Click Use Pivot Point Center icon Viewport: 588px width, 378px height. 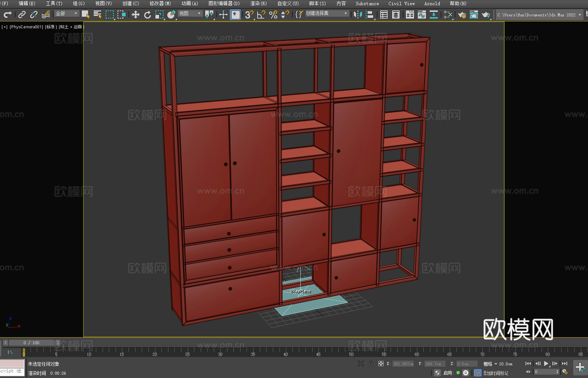pyautogui.click(x=209, y=14)
